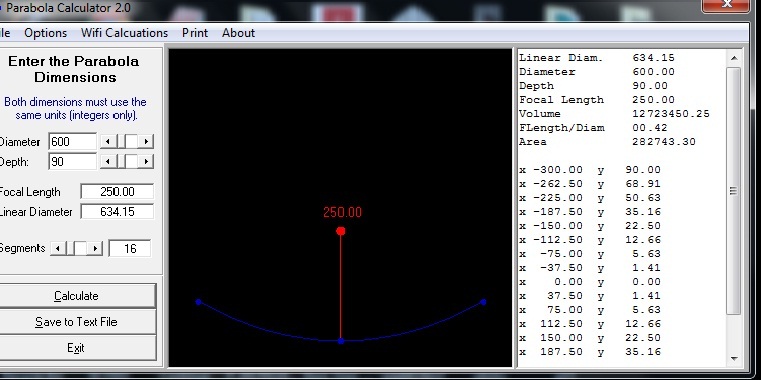
Task: Click the results list scroll down arrow
Action: (734, 359)
